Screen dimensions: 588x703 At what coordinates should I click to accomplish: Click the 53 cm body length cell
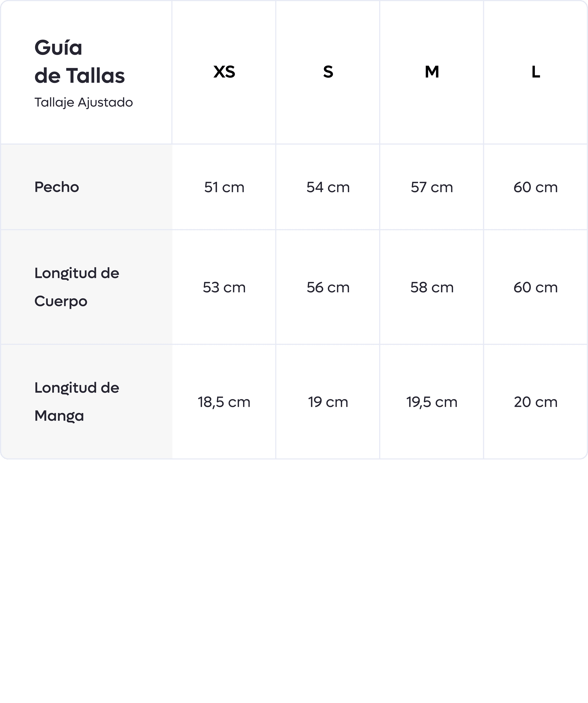coord(224,287)
